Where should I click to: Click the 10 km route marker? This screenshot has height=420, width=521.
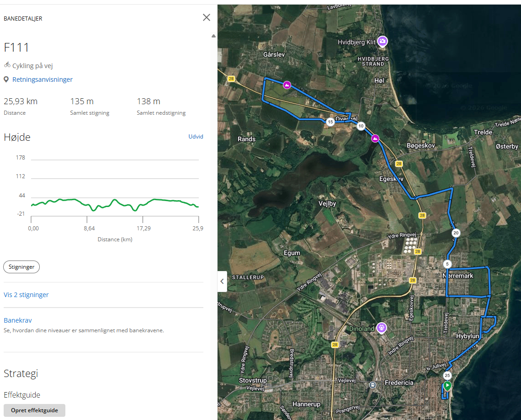click(x=361, y=126)
